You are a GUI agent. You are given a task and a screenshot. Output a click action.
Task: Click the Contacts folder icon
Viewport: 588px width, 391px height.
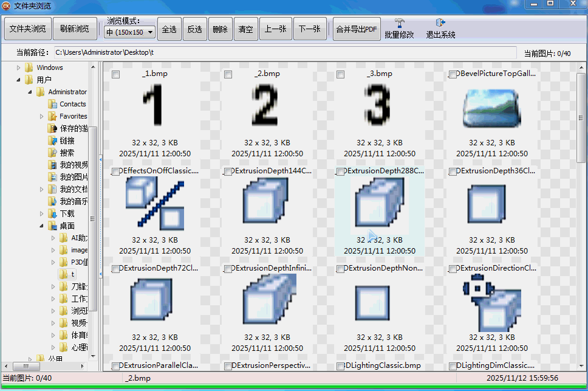pyautogui.click(x=52, y=104)
